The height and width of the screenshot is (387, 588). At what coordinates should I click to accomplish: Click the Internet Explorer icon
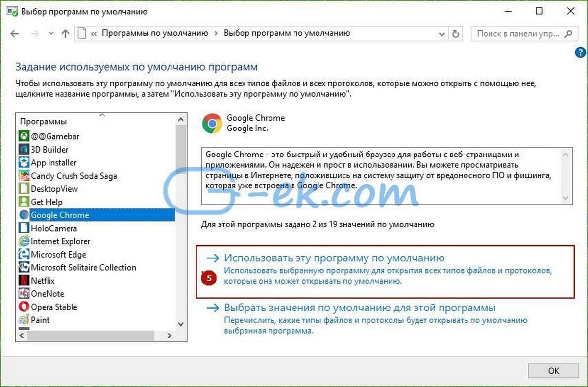pos(24,241)
